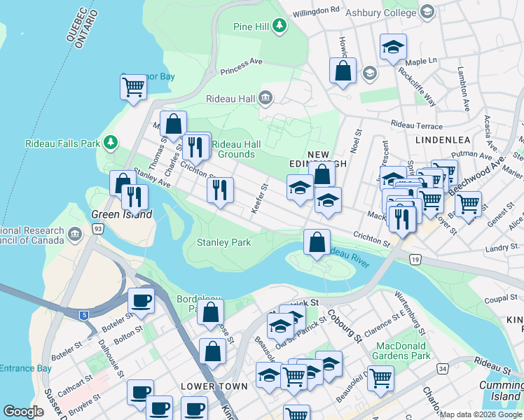Click the Cobourg St street label
Image resolution: width=524 pixels, height=420 pixels.
click(344, 326)
